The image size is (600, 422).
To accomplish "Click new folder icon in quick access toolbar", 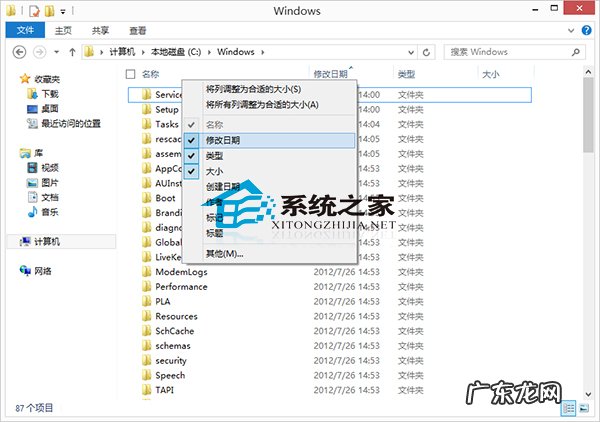I will pyautogui.click(x=49, y=11).
